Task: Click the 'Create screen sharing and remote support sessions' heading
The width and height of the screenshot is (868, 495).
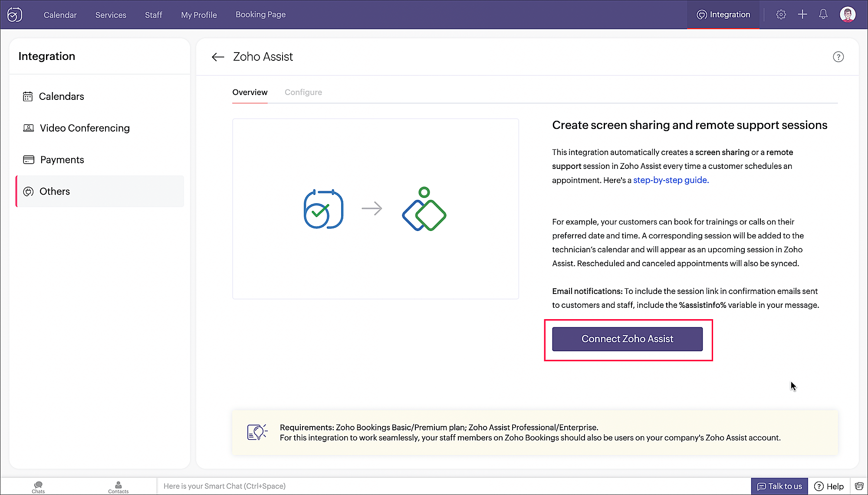Action: pos(690,125)
